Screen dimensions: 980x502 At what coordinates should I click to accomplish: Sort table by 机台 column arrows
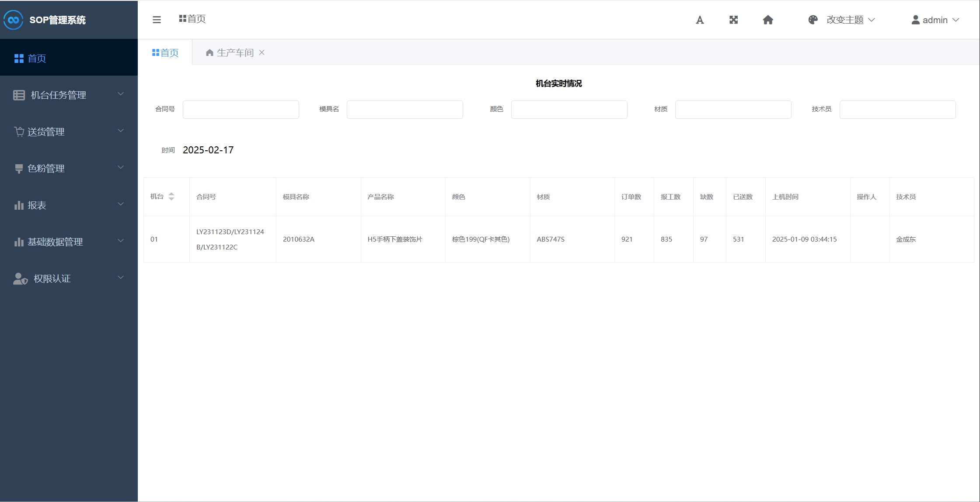(x=171, y=197)
